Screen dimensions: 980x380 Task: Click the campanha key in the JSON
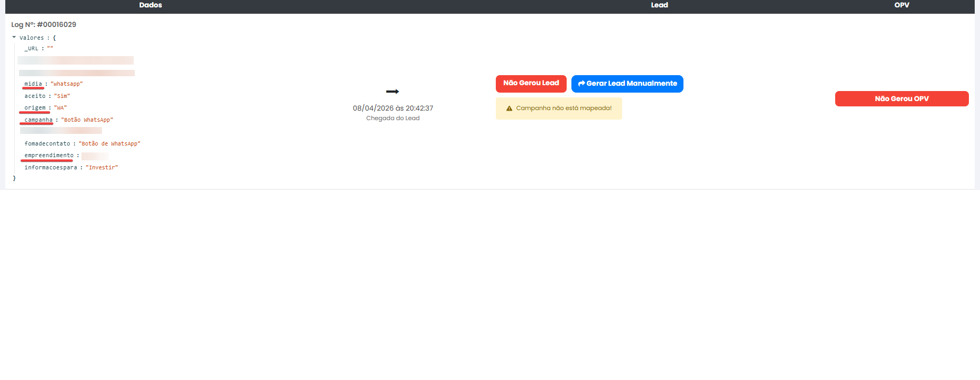click(x=39, y=120)
